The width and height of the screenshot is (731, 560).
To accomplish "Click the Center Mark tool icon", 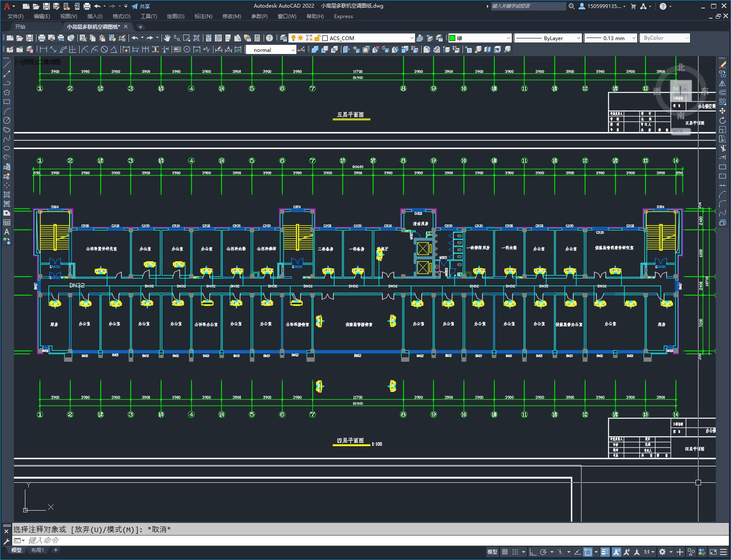I will tap(187, 50).
